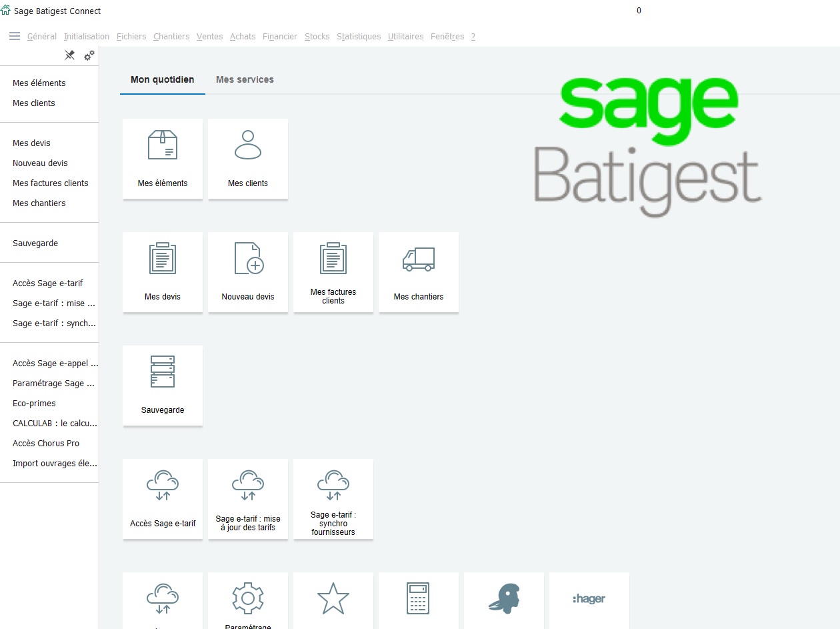The height and width of the screenshot is (629, 840).
Task: Switch to the Mon quotidien tab
Action: click(x=163, y=79)
